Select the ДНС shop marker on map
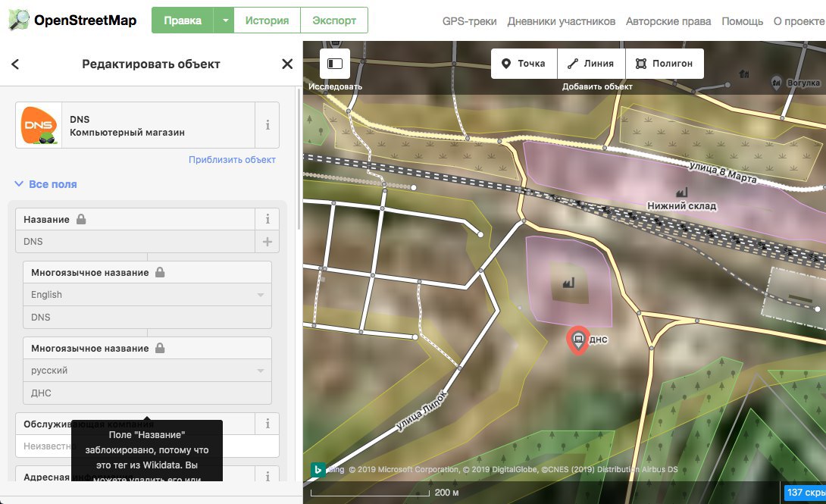This screenshot has height=504, width=826. [578, 340]
